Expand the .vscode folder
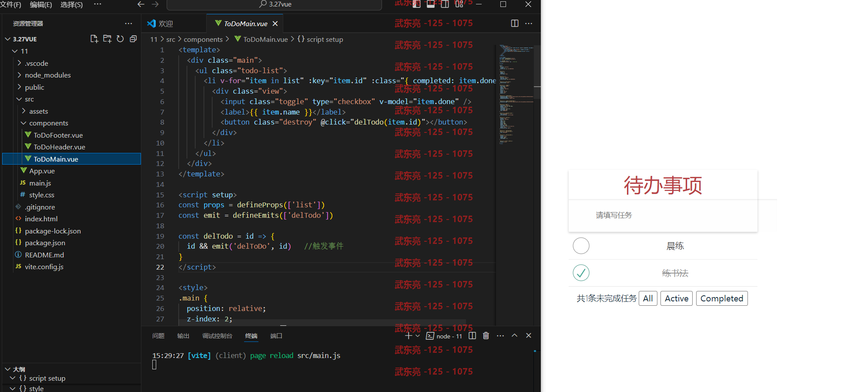Viewport: 868px width, 392px height. point(20,63)
